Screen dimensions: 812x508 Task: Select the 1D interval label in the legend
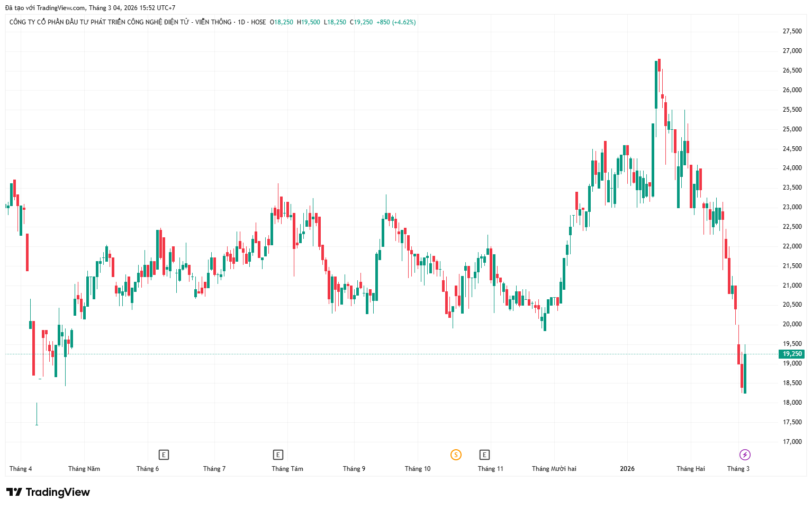(241, 22)
